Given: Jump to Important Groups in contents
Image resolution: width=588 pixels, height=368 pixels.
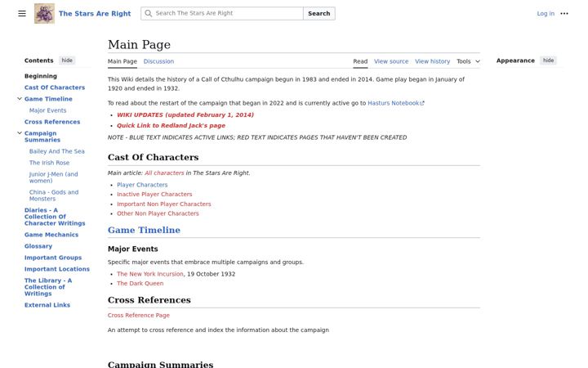Looking at the screenshot, I should pyautogui.click(x=53, y=258).
